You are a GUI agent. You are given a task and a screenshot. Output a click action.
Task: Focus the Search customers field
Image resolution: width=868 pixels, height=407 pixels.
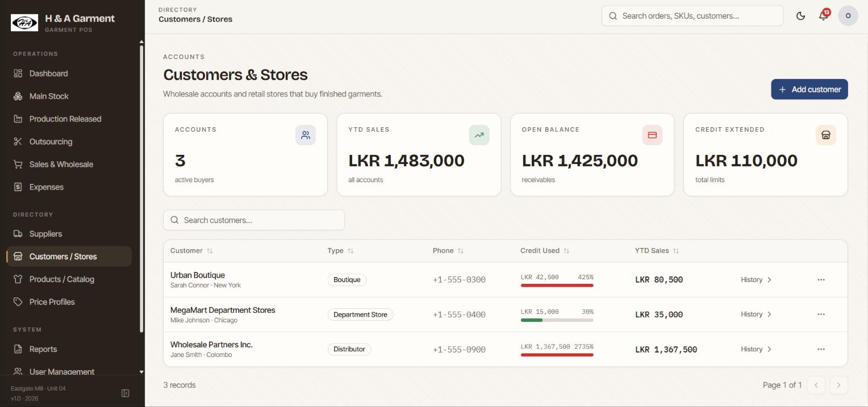254,220
